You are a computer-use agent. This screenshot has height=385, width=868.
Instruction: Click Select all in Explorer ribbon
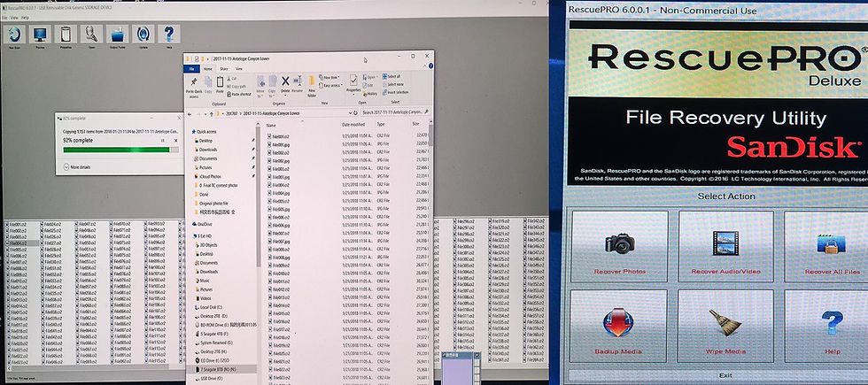[391, 76]
